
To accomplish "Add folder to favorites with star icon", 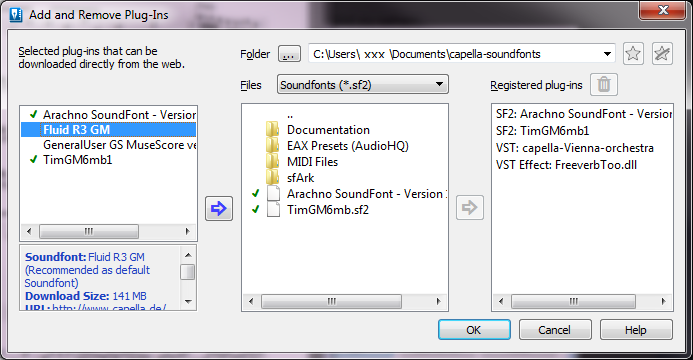I will 633,54.
